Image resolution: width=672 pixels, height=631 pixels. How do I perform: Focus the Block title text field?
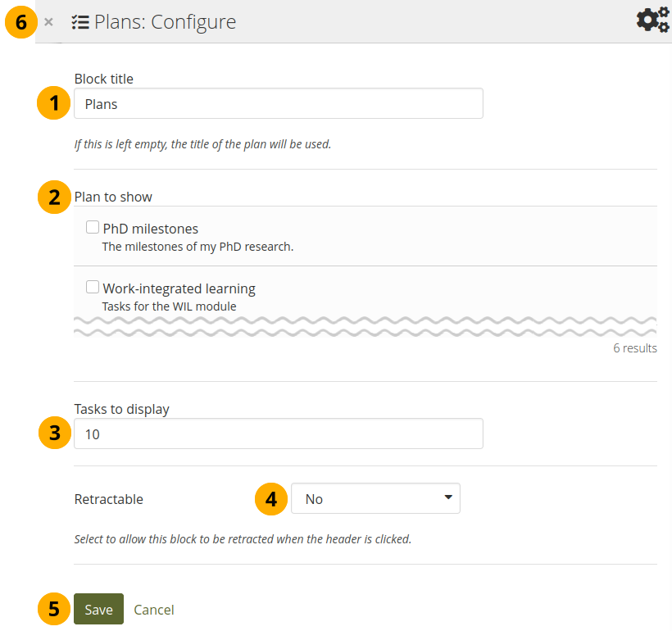[278, 104]
